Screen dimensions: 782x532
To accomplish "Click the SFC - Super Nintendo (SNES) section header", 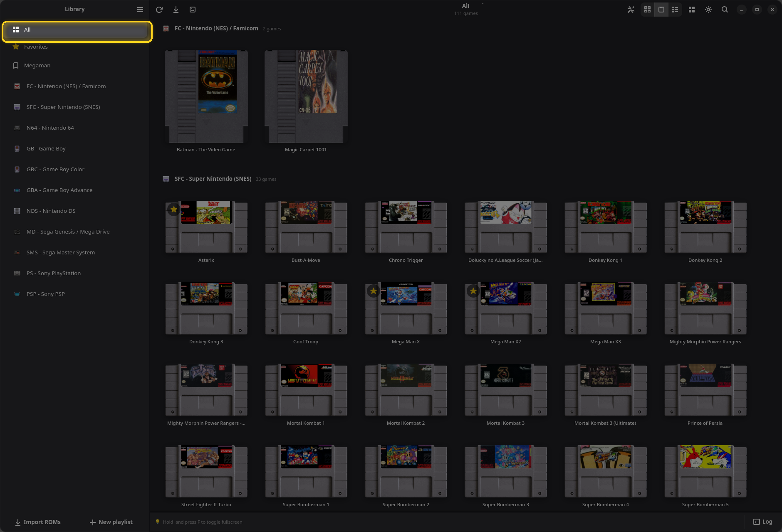I will coord(213,179).
